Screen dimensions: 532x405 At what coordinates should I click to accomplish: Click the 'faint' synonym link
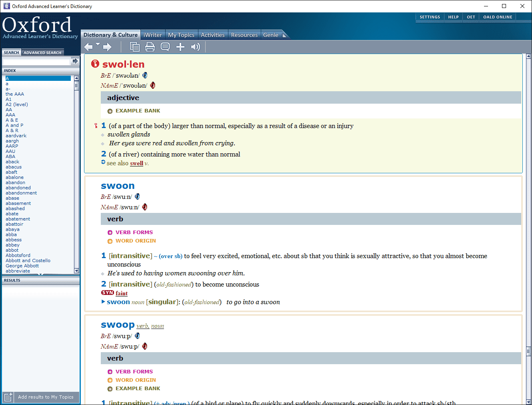coord(122,293)
